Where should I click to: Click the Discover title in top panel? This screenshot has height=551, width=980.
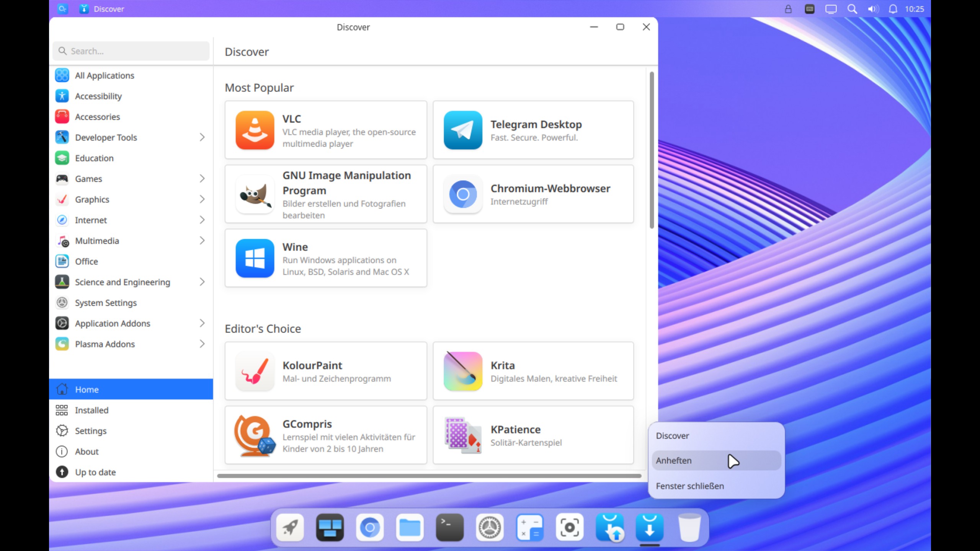click(x=109, y=9)
